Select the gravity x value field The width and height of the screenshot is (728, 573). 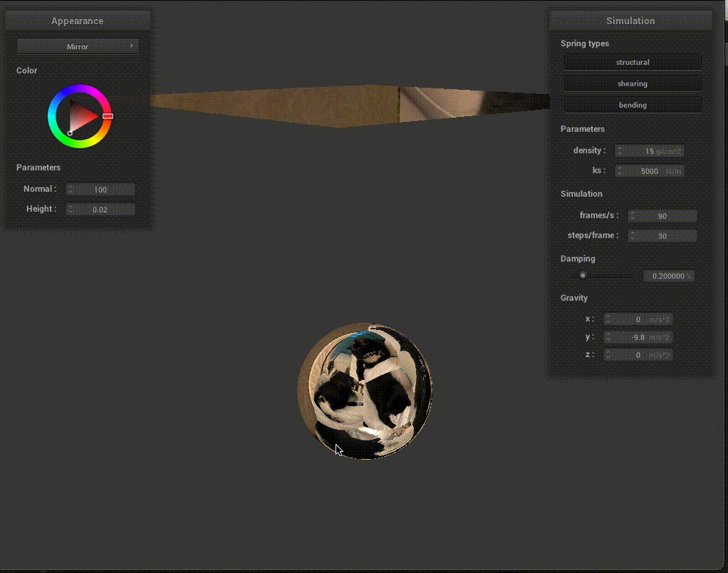(x=638, y=319)
